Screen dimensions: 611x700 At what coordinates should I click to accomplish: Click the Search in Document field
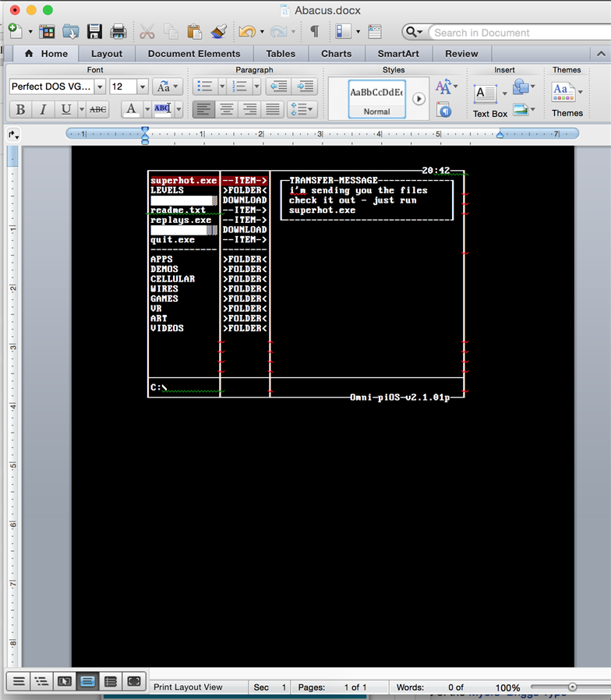tap(517, 33)
